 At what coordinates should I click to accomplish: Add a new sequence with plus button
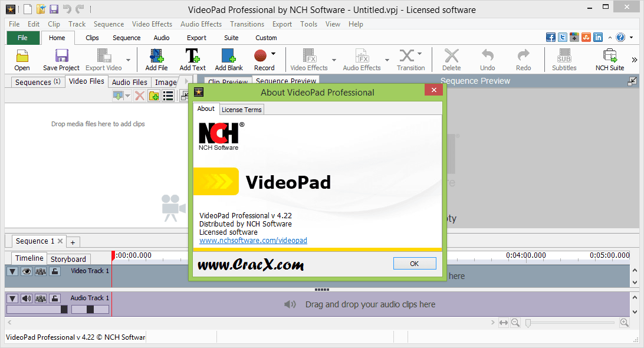pyautogui.click(x=73, y=242)
